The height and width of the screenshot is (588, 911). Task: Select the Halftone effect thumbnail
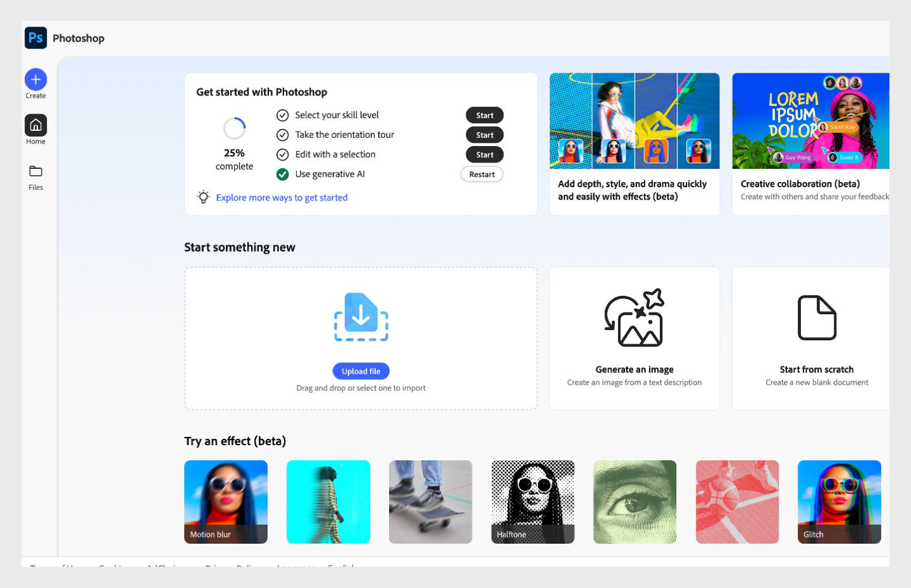[x=533, y=501]
